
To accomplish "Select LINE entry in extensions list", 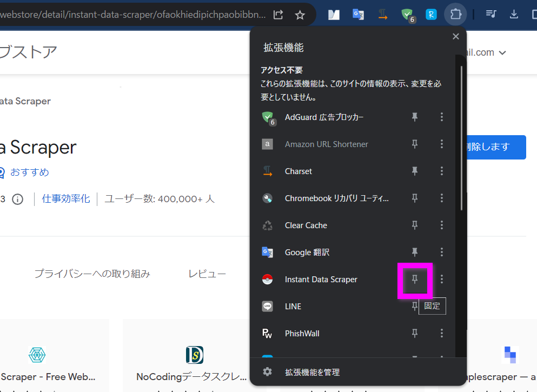I will point(293,307).
